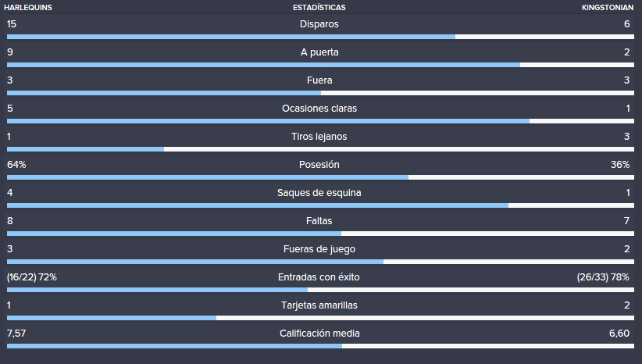Click Harlequins 64% possession value

tap(16, 165)
